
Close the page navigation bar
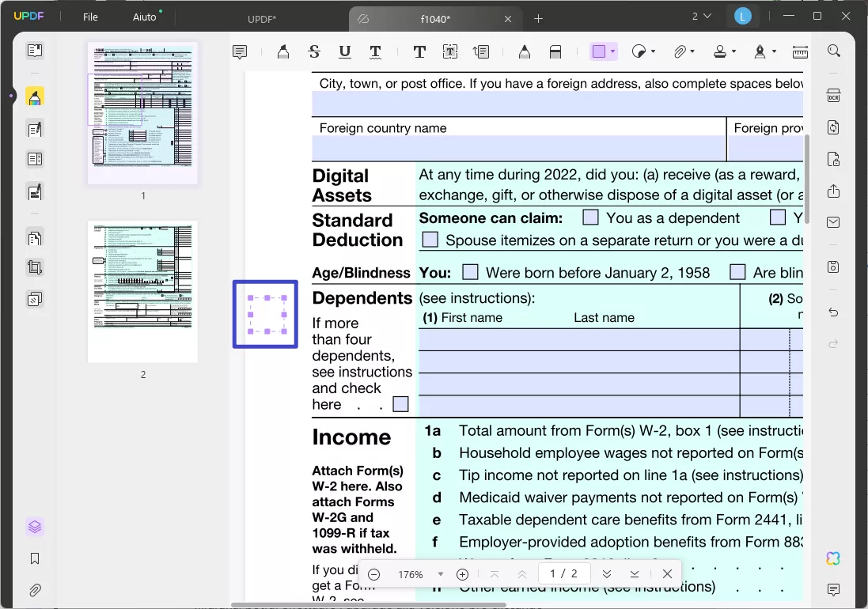[668, 574]
